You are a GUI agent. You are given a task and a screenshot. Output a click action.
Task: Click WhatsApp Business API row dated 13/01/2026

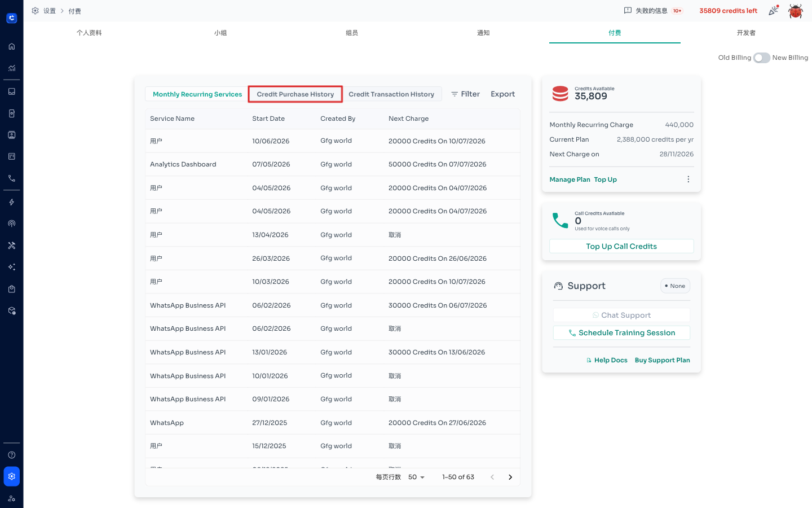tap(333, 352)
